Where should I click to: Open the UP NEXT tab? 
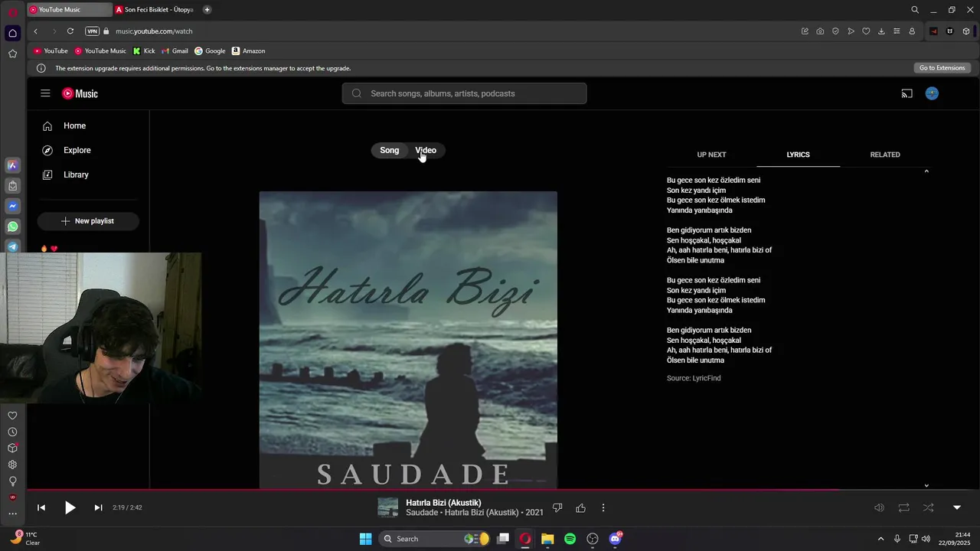point(711,155)
